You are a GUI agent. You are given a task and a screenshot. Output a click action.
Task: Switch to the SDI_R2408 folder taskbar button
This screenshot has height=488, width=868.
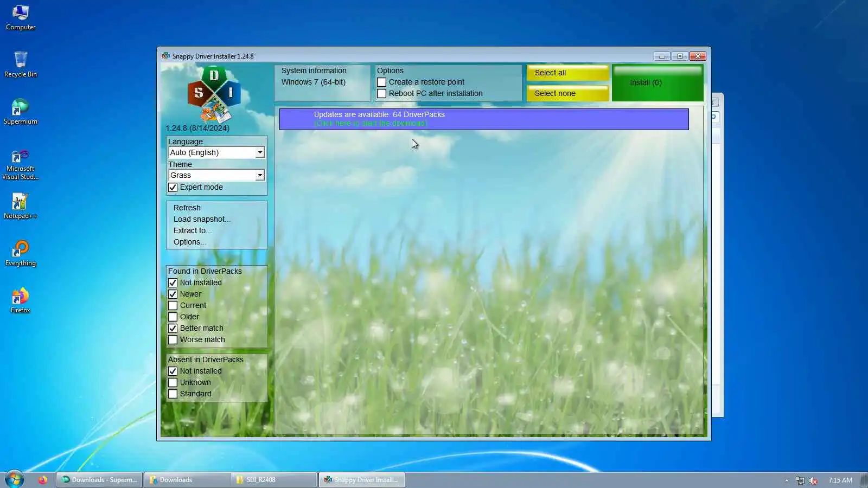[x=273, y=480]
